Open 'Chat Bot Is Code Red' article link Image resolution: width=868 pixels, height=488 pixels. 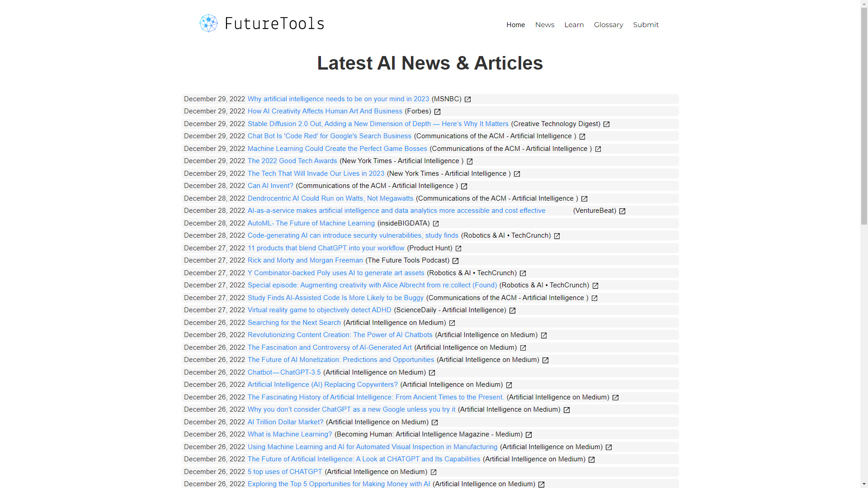[x=330, y=136]
